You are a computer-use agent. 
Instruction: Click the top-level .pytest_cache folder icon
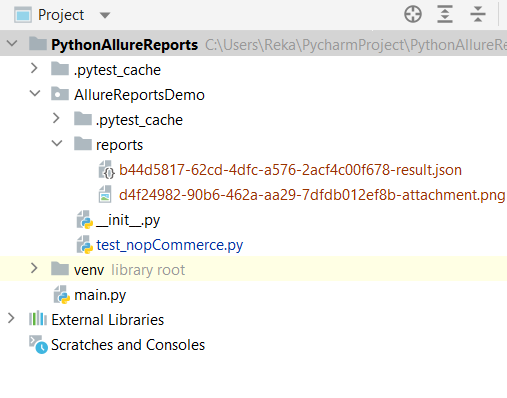click(x=60, y=69)
